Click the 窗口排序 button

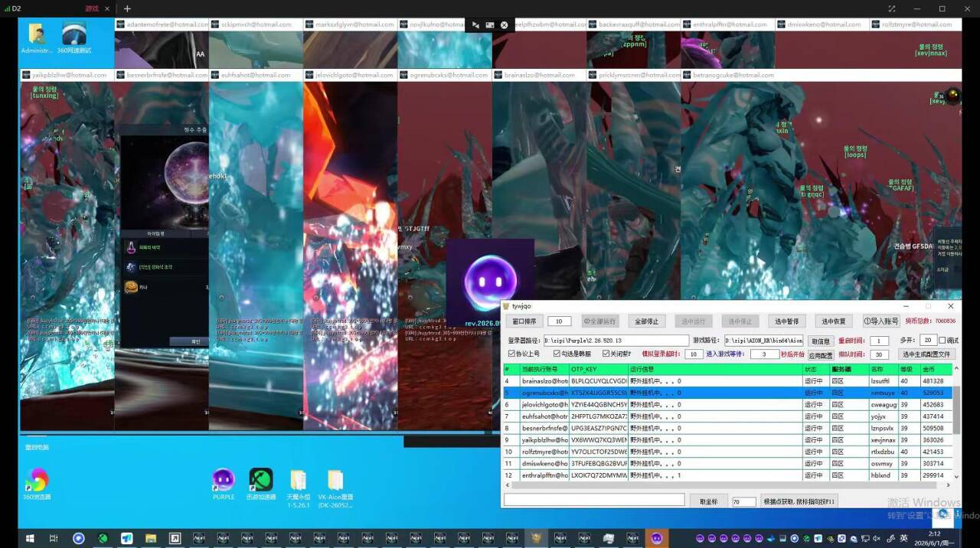coord(524,321)
